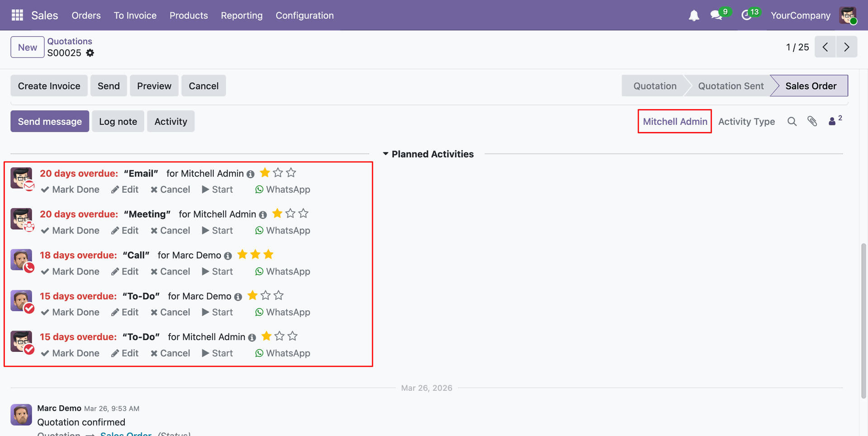Open the Configuration menu

coord(305,15)
